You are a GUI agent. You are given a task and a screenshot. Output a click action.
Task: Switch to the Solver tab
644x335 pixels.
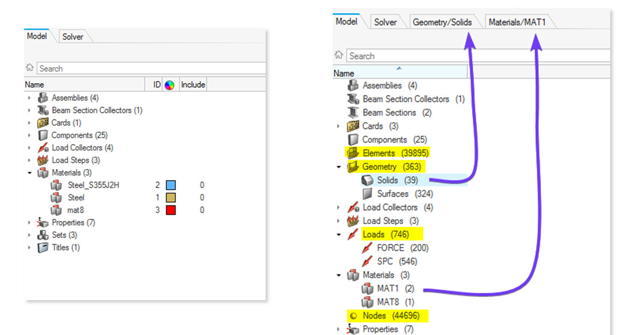pyautogui.click(x=72, y=36)
